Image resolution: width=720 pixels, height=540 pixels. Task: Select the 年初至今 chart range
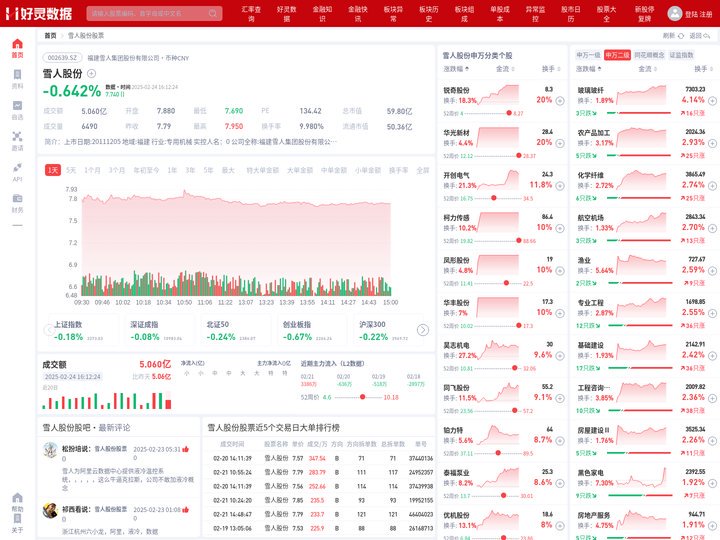pyautogui.click(x=146, y=170)
